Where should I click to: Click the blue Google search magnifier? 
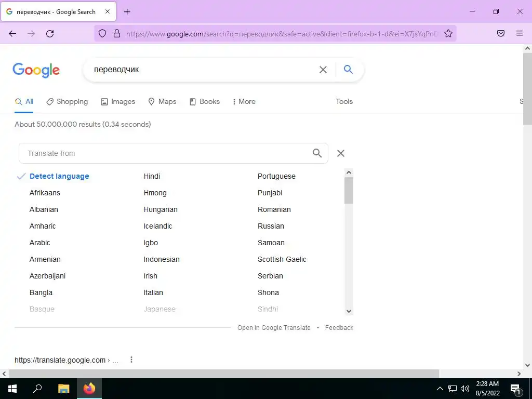pos(348,69)
